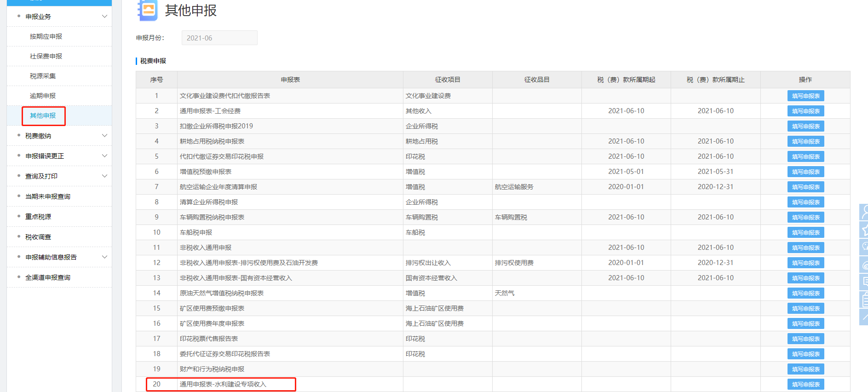Open 全渠道申报查询 menu item
Viewport: 868px width, 392px height.
(x=48, y=277)
